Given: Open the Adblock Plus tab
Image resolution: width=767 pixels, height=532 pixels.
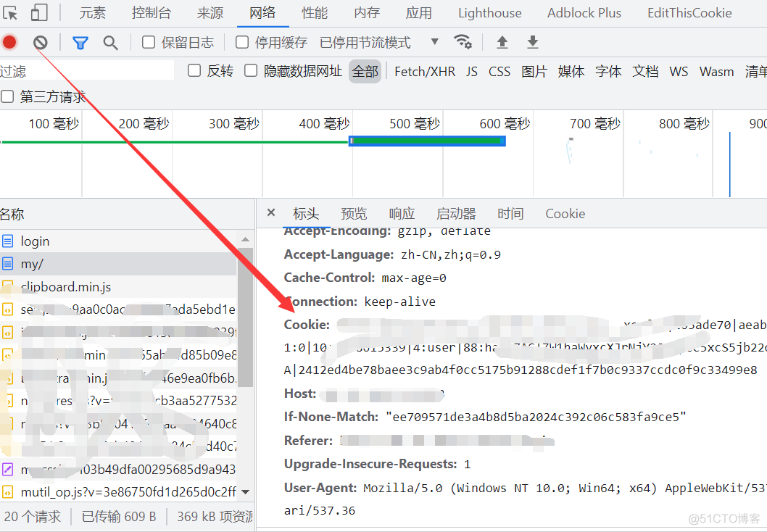Looking at the screenshot, I should click(584, 13).
